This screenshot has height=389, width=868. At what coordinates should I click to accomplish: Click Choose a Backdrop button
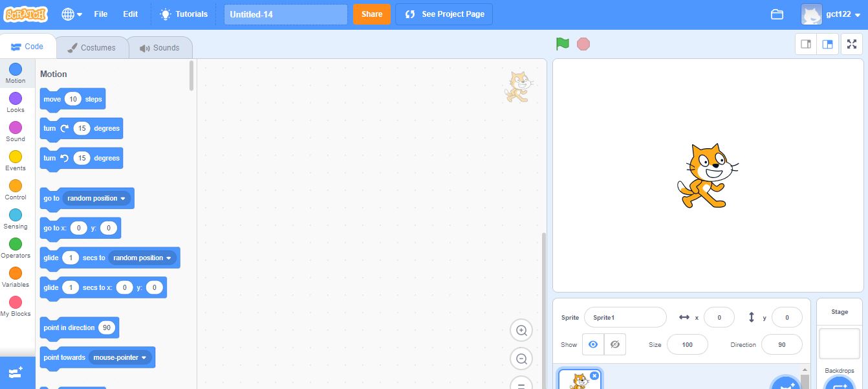[840, 384]
